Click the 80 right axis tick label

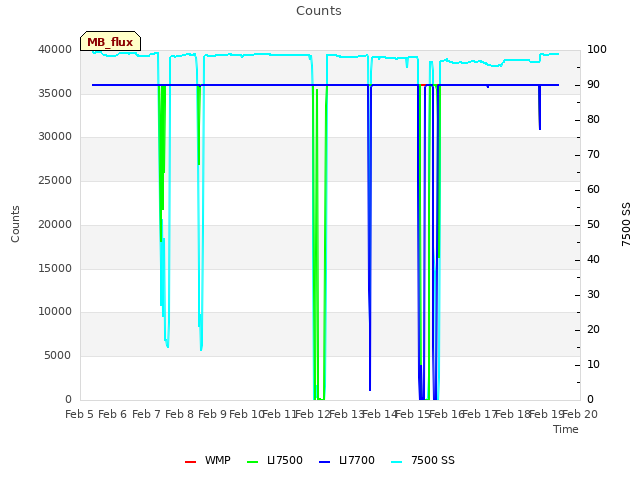point(593,120)
